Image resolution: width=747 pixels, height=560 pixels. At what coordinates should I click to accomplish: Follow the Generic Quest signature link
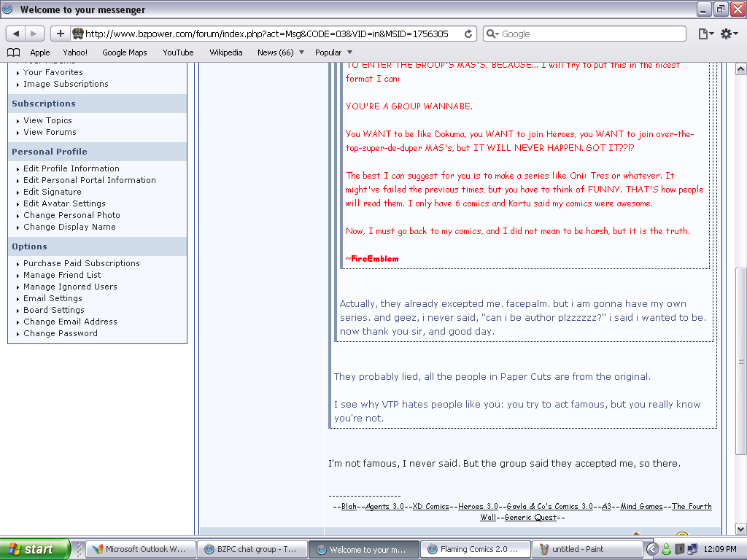[x=530, y=517]
